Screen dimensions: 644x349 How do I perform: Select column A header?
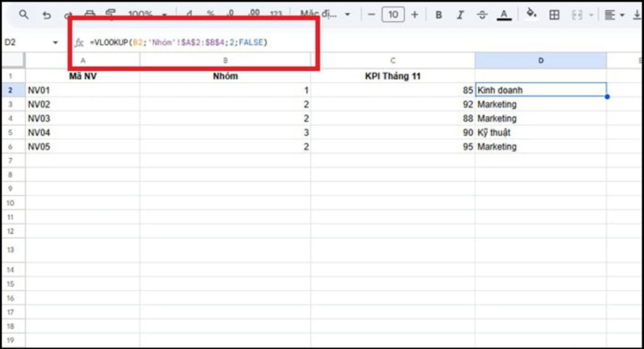point(83,60)
